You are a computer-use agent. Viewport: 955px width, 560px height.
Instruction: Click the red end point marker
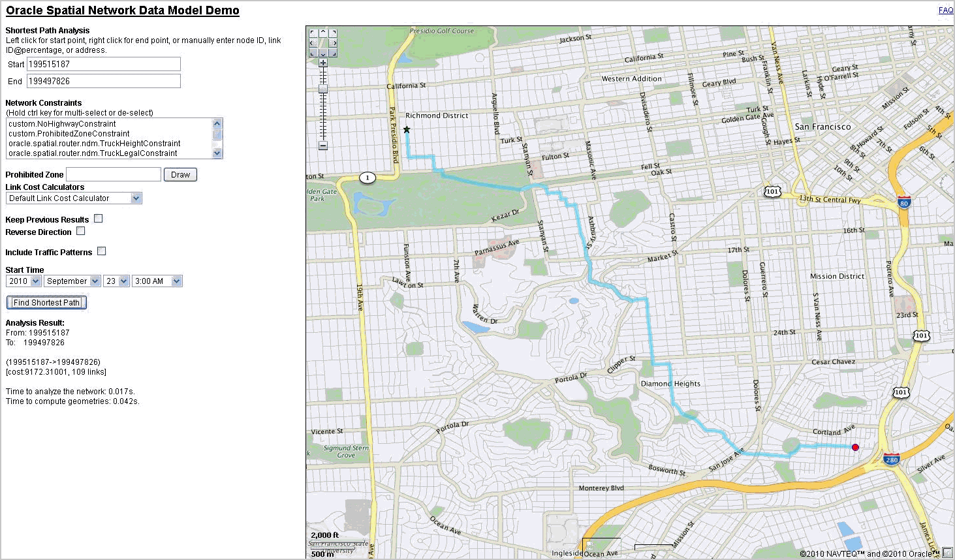click(x=855, y=447)
